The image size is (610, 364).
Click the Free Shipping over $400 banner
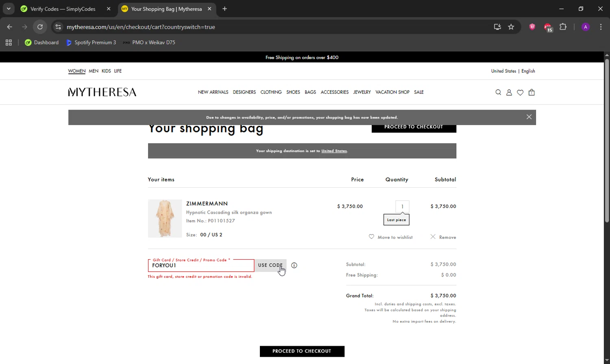coord(302,57)
